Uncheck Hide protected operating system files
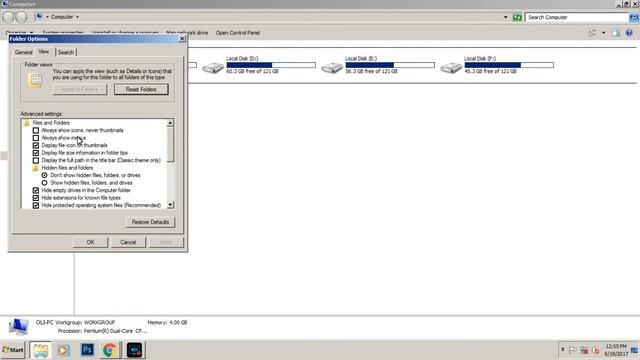 [x=36, y=205]
